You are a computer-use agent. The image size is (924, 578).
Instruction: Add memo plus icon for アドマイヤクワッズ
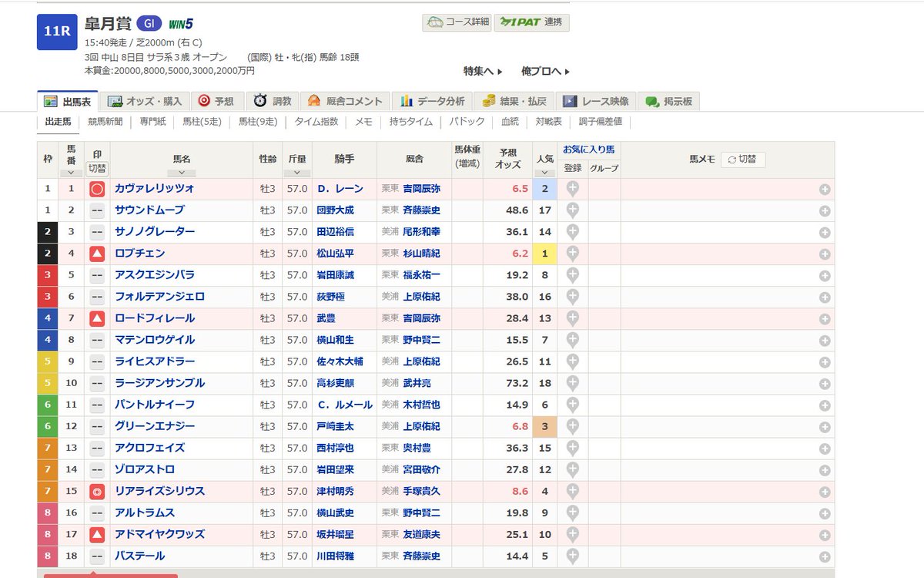tap(825, 535)
